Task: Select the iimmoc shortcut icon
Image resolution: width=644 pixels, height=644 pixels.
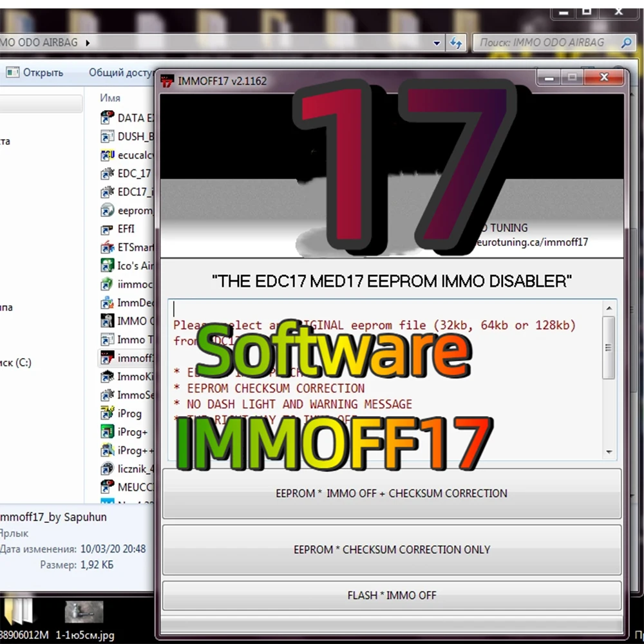Action: [107, 284]
